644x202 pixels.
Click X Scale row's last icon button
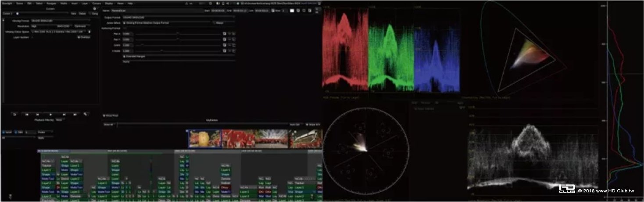tap(234, 51)
